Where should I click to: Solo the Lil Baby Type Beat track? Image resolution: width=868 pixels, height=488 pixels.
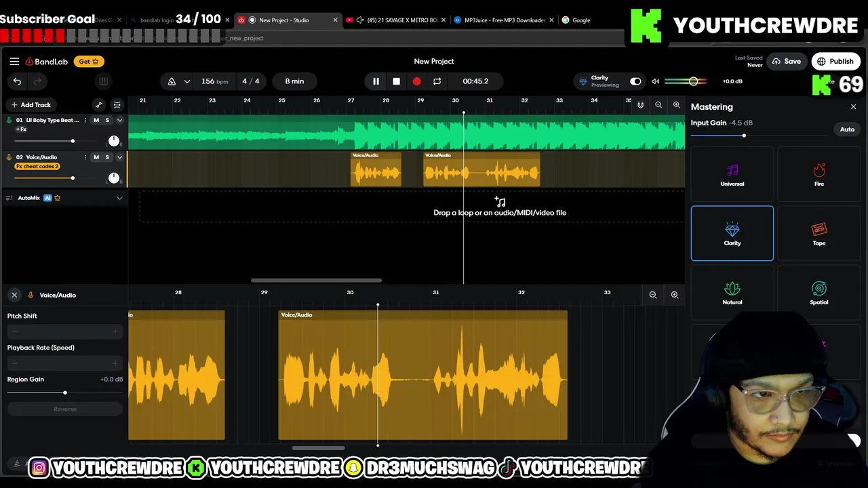coord(107,120)
